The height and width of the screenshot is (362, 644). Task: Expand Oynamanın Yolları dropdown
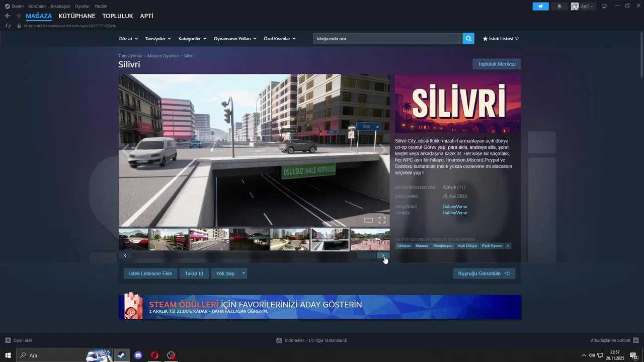(235, 39)
